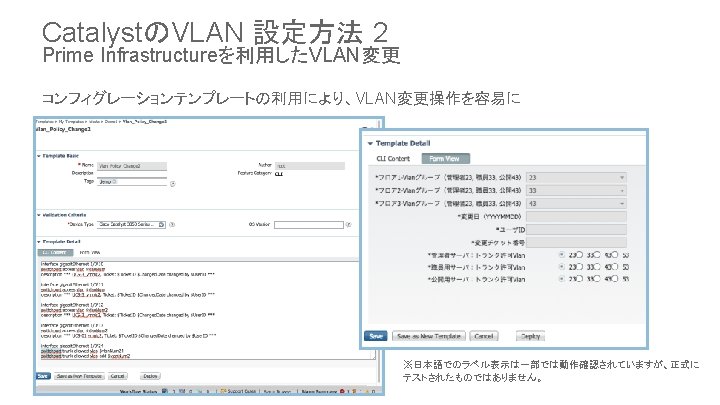Click Deploy button in Form View window
This screenshot has height=405, width=720.
[530, 336]
